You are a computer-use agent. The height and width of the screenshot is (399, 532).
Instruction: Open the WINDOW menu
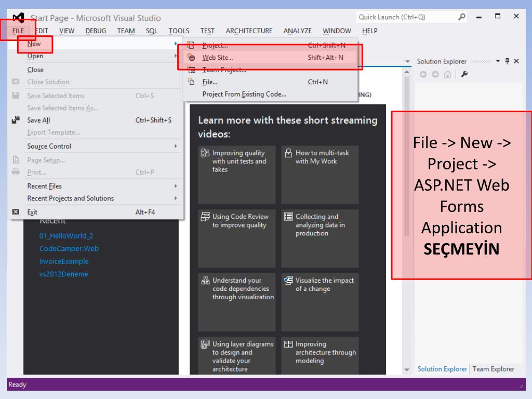pos(337,31)
